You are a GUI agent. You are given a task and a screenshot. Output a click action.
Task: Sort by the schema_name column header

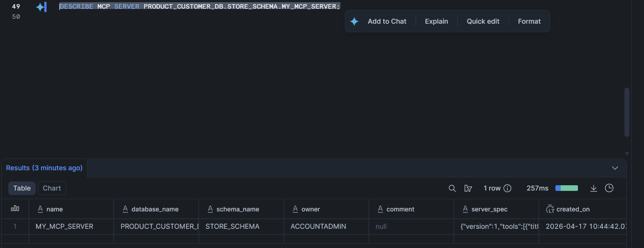241,209
